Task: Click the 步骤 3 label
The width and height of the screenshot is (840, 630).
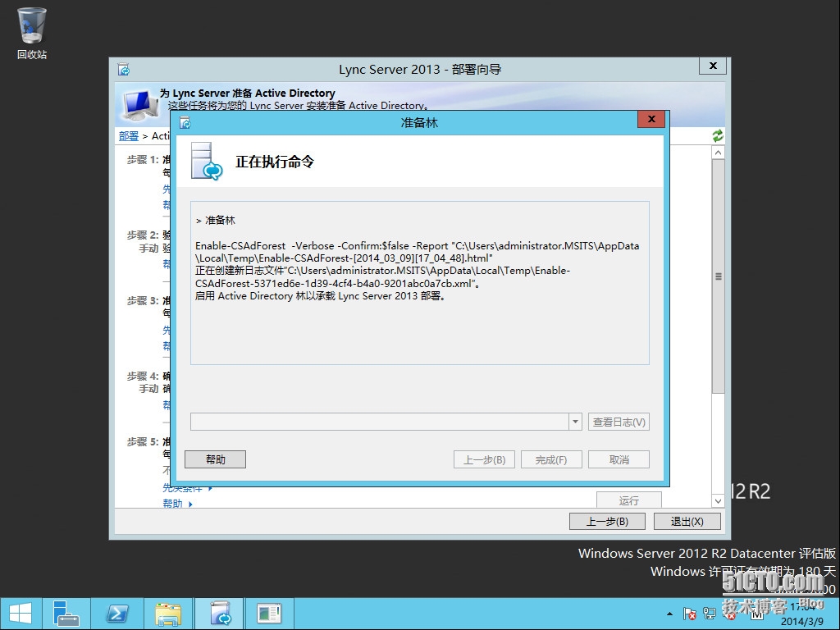Action: pos(143,301)
